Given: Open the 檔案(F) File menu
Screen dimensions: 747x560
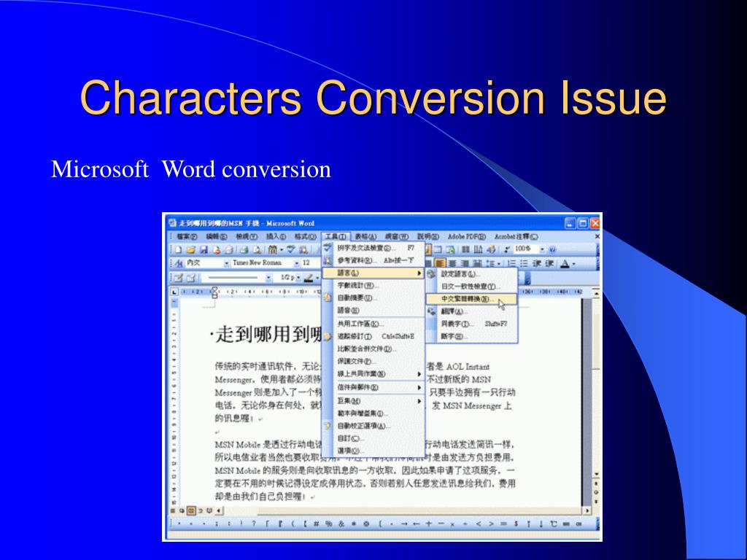Looking at the screenshot, I should [x=186, y=236].
